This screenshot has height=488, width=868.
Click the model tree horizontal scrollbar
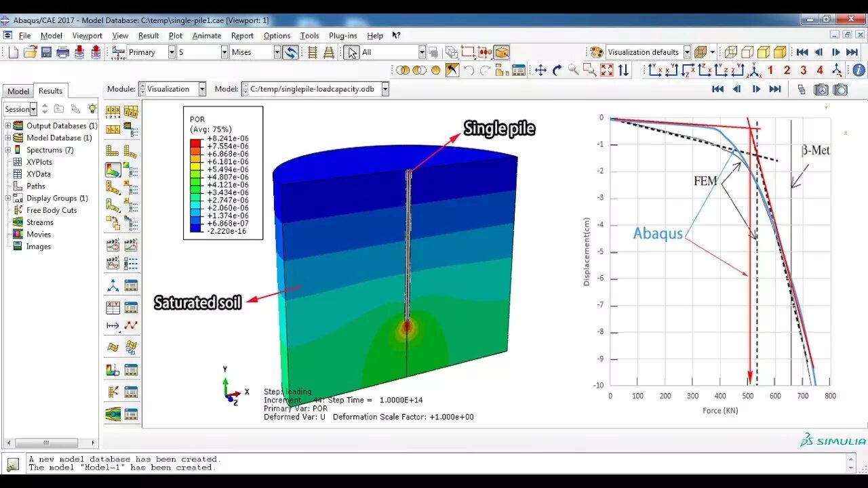pyautogui.click(x=47, y=443)
